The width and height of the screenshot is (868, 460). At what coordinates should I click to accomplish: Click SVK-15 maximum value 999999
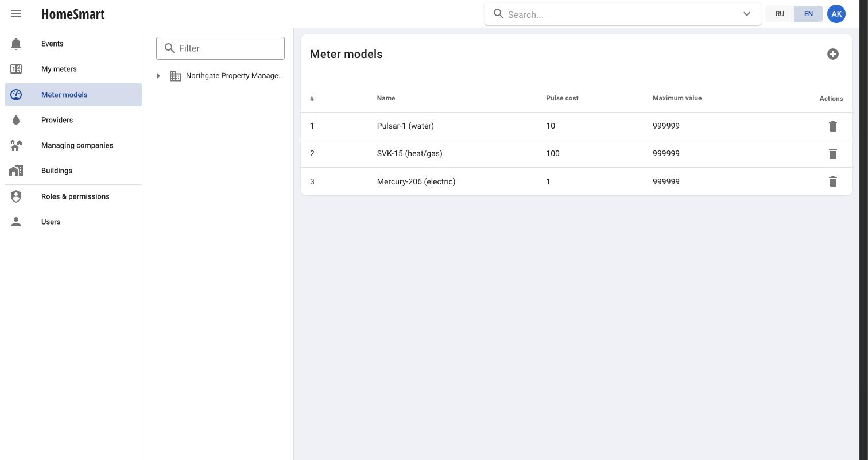666,153
